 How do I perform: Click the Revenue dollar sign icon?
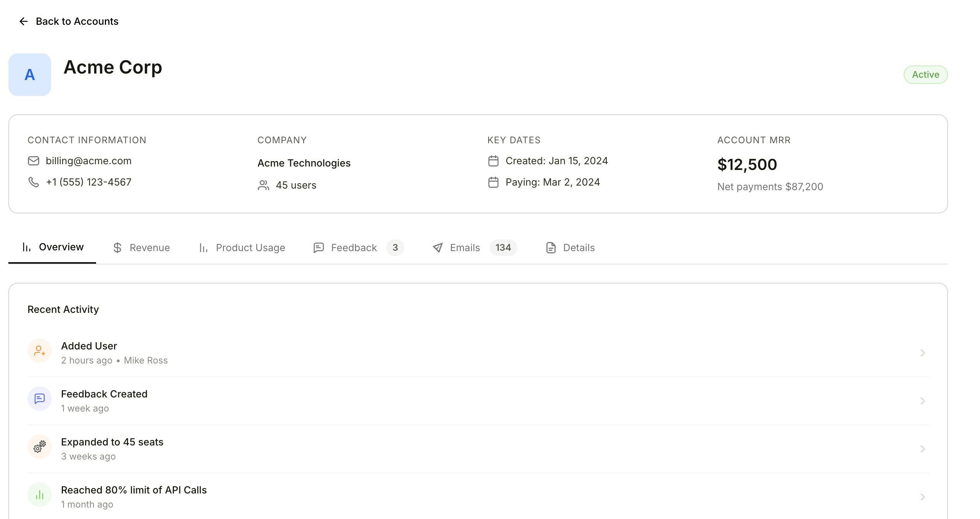click(x=117, y=248)
